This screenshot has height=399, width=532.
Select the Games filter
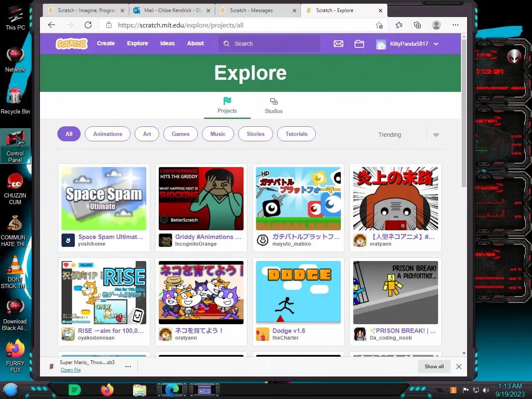181,134
